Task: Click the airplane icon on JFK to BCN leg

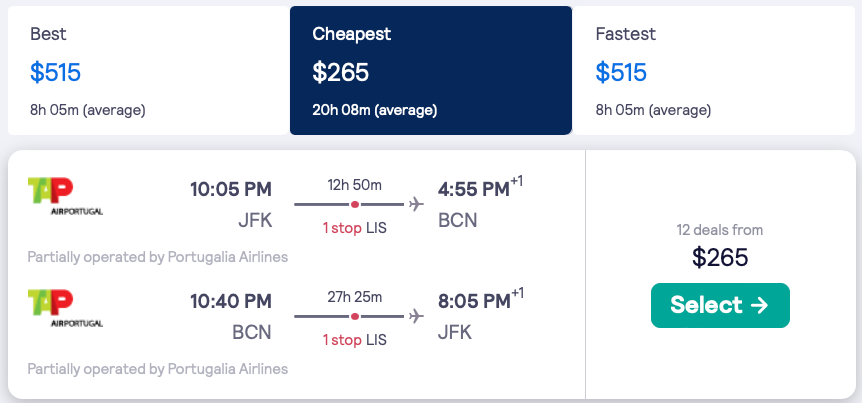Action: (x=416, y=204)
